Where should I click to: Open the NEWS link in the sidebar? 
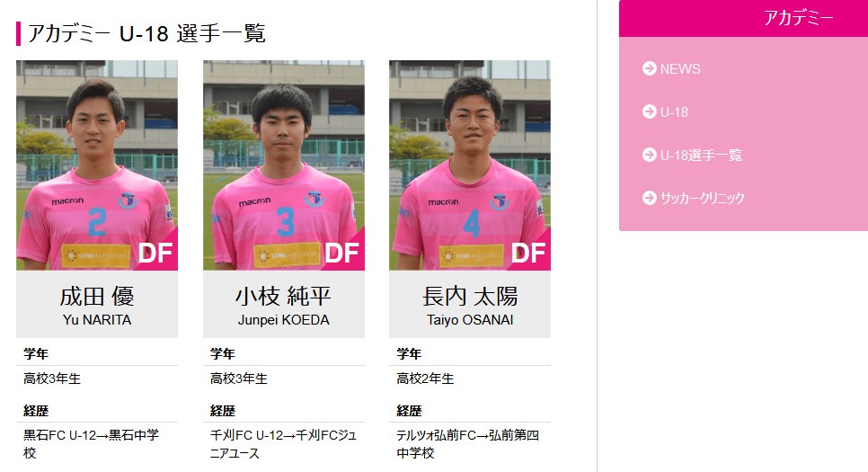[x=680, y=69]
